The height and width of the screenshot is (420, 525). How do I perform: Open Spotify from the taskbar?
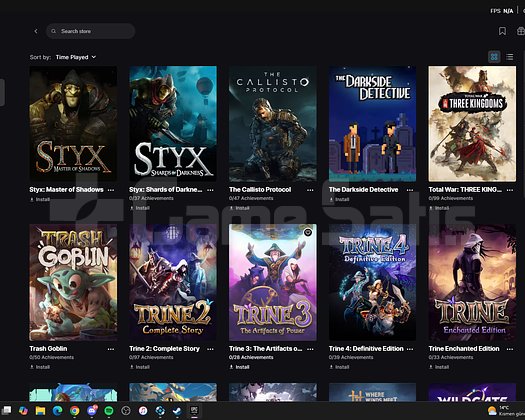coord(109,411)
